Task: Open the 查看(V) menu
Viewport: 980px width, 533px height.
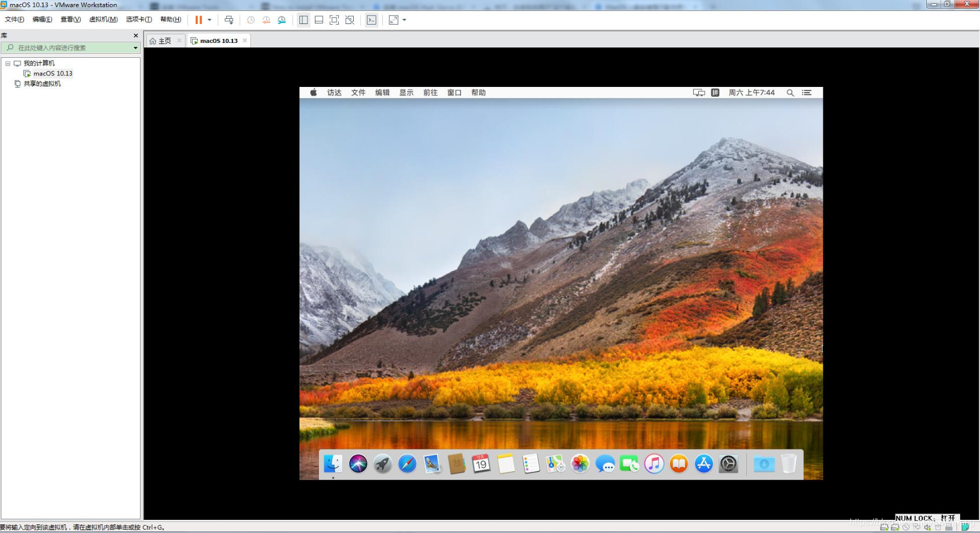Action: (70, 19)
